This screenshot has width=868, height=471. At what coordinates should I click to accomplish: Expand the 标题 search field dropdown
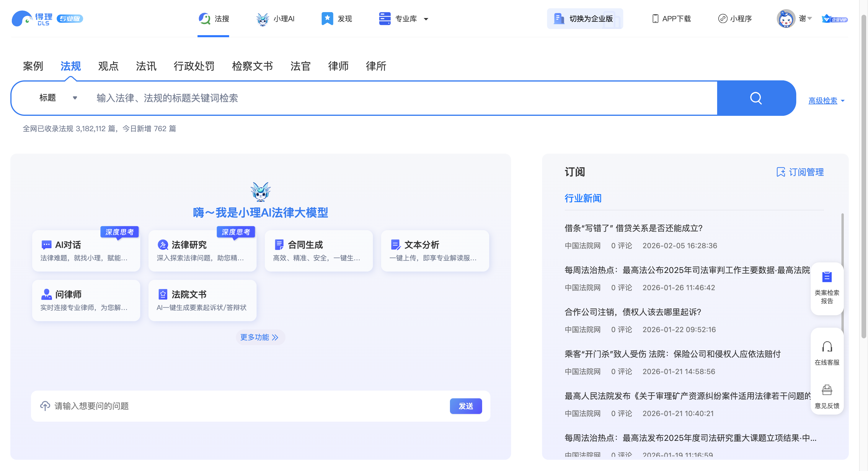[x=74, y=98]
